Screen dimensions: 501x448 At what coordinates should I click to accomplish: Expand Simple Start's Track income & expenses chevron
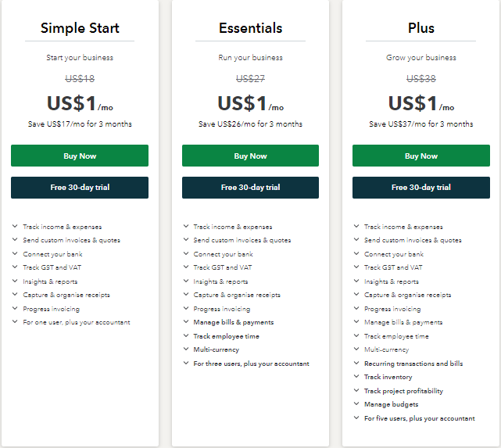(x=15, y=227)
